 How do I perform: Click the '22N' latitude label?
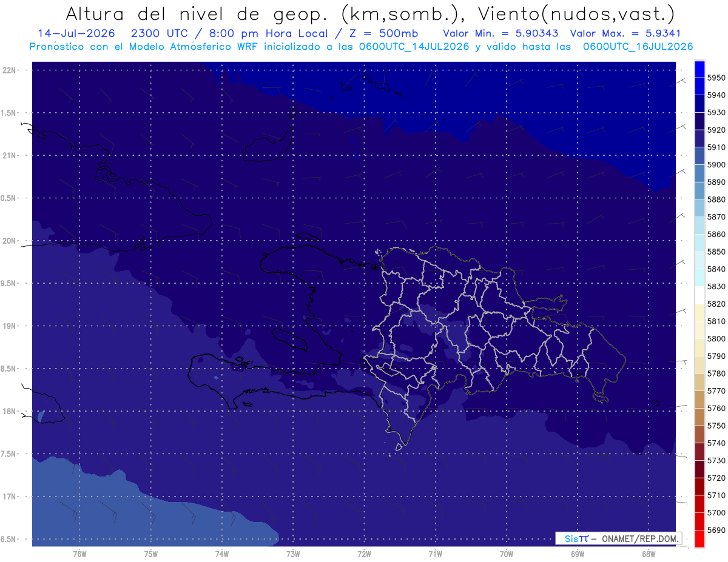[10, 70]
